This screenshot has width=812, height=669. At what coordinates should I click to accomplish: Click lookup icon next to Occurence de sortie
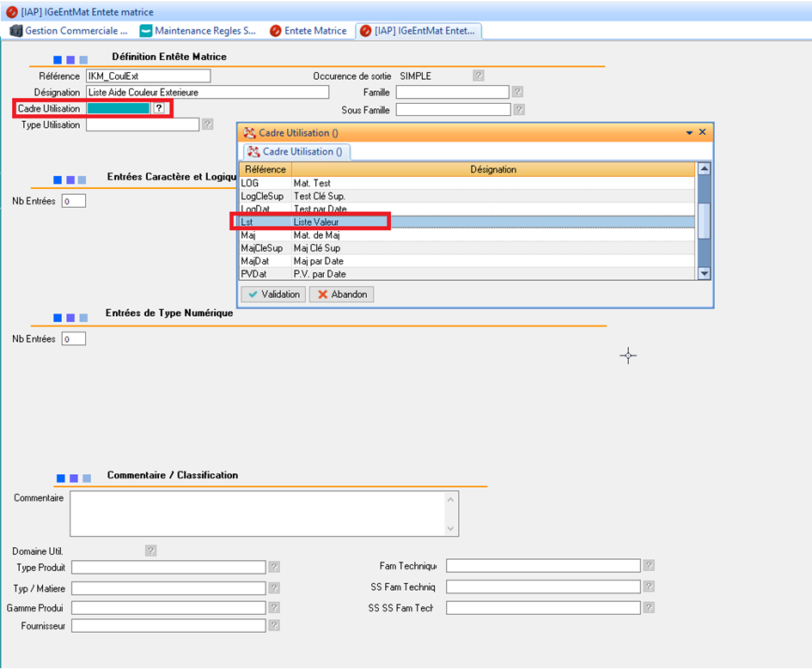coord(479,76)
